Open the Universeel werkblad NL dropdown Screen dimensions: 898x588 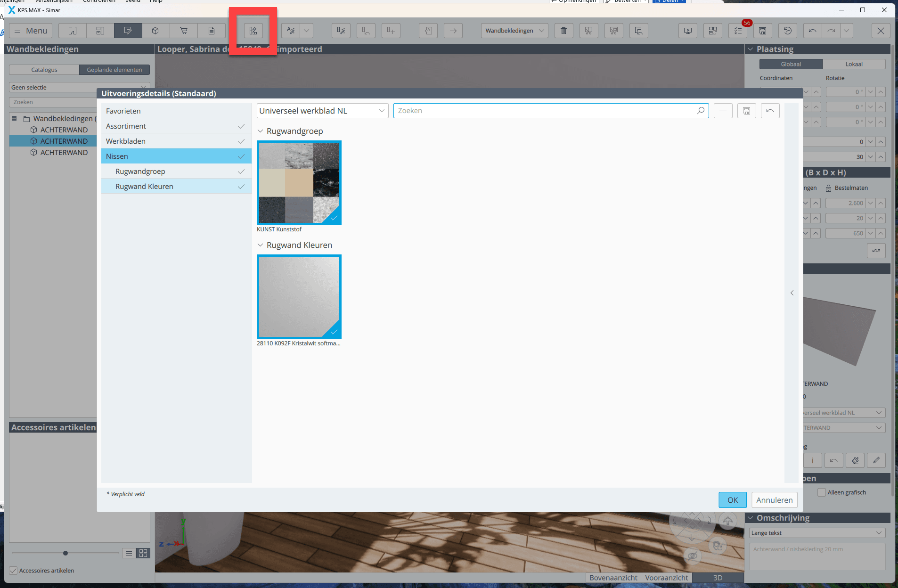[x=322, y=111]
